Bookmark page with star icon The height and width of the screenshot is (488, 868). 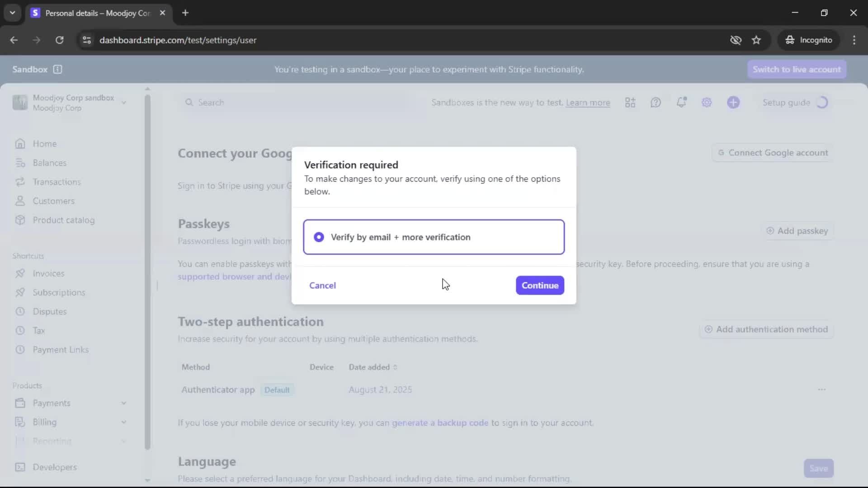coord(756,40)
